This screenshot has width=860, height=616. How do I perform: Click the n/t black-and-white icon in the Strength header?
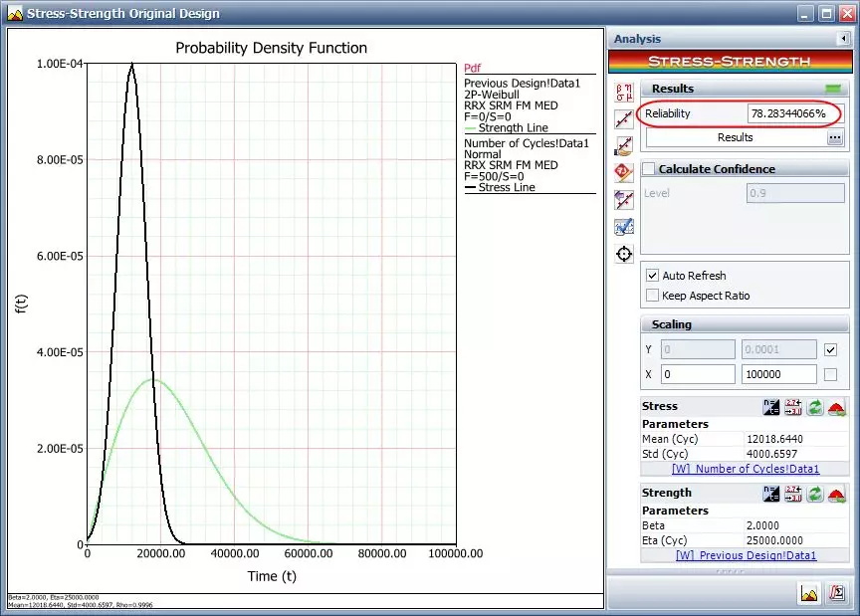pos(771,494)
